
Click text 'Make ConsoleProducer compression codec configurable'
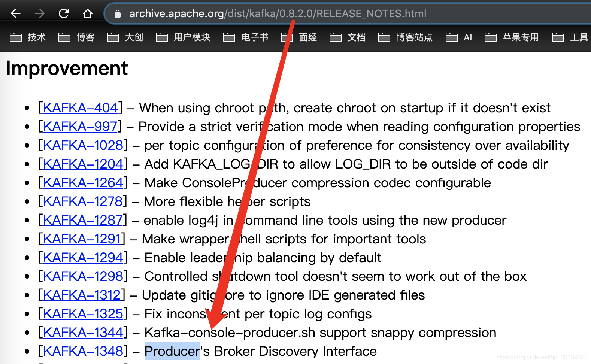(x=318, y=183)
